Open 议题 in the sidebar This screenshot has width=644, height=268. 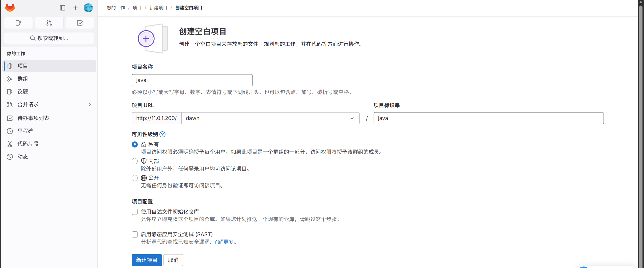[x=49, y=92]
